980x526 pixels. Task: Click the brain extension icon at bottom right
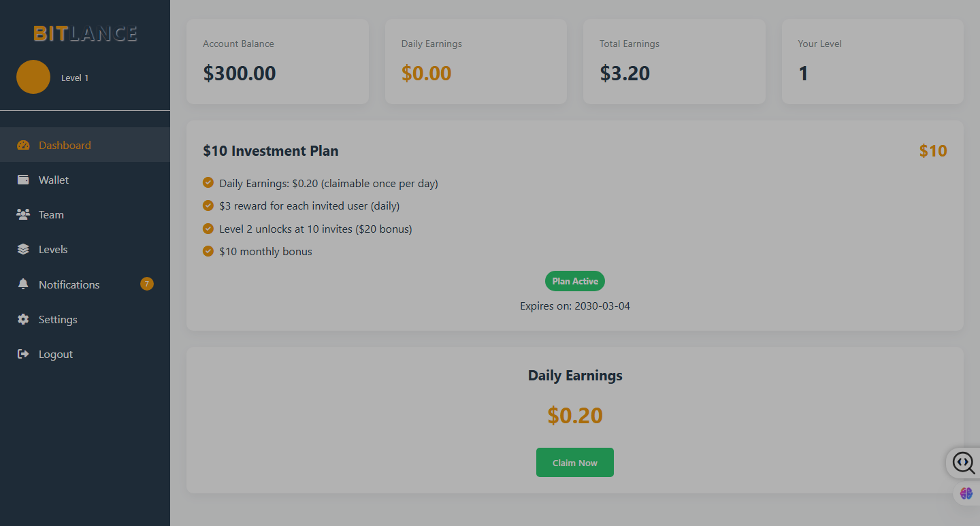click(966, 493)
